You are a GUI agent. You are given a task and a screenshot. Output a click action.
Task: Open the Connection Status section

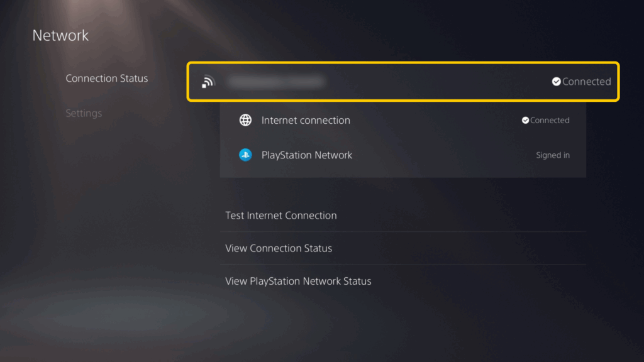click(107, 79)
